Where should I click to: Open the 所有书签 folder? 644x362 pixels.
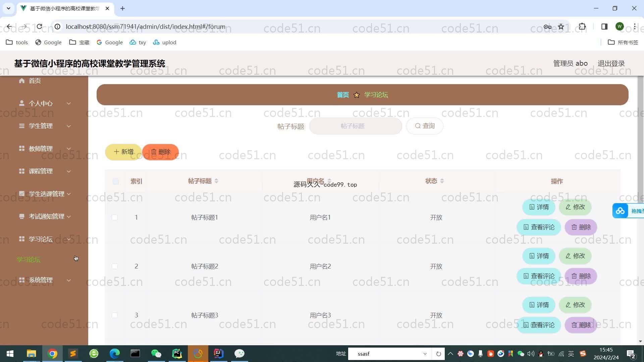pos(623,42)
